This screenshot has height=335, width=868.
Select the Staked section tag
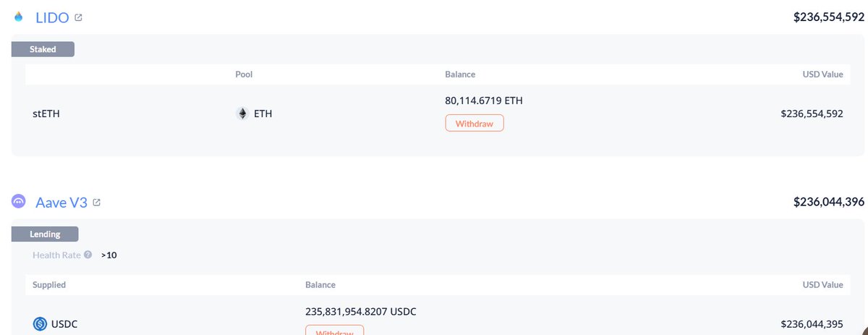click(x=43, y=49)
